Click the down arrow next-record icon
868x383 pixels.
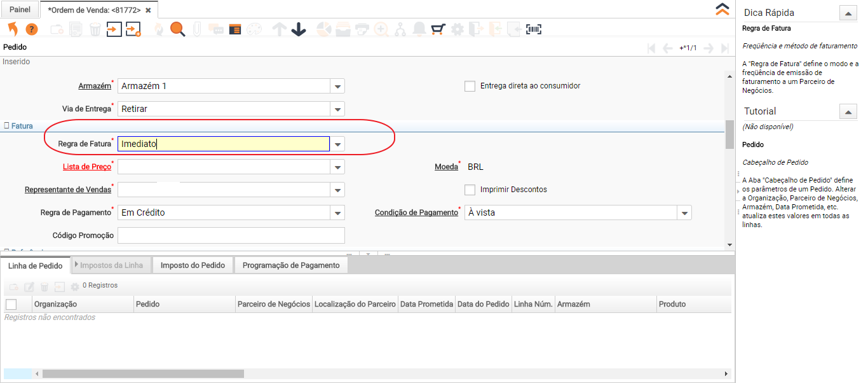(x=299, y=29)
